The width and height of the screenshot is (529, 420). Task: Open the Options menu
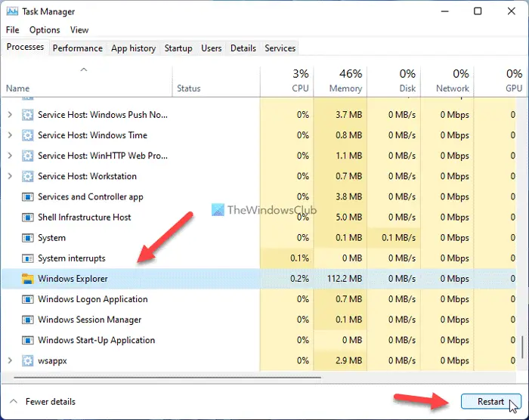click(45, 30)
